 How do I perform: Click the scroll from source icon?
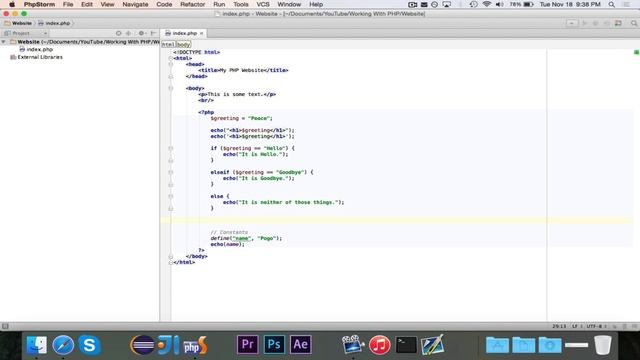tap(118, 33)
